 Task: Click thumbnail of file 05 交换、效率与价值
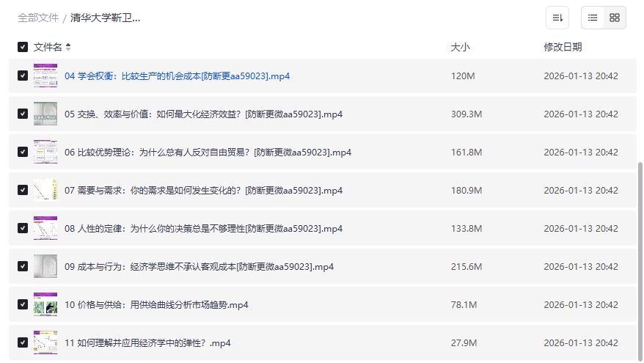45,114
